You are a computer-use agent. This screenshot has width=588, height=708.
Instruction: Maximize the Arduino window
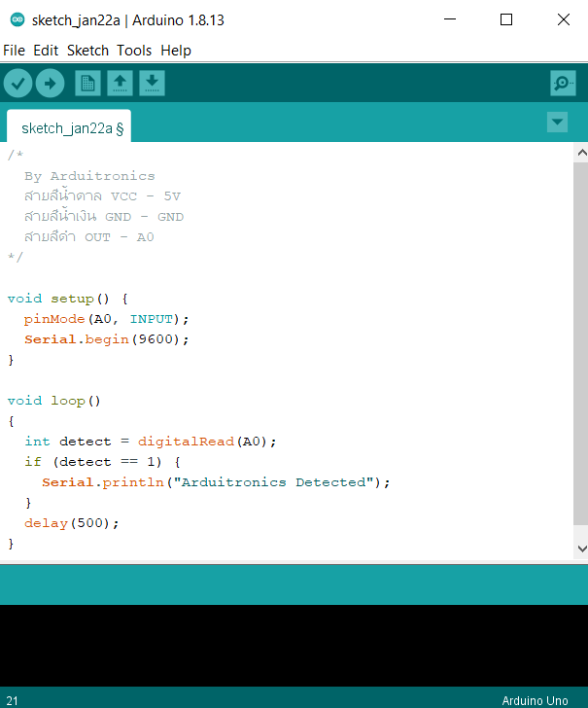[506, 19]
